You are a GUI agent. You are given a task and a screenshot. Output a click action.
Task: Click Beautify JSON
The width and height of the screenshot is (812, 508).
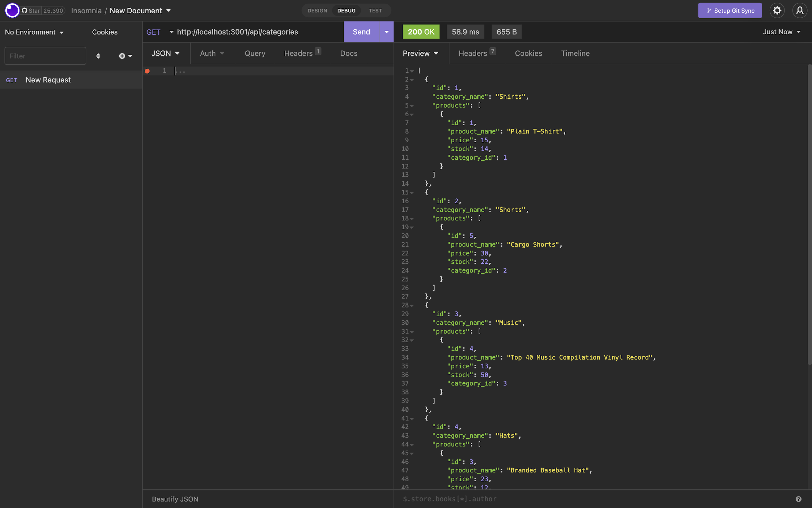[175, 499]
